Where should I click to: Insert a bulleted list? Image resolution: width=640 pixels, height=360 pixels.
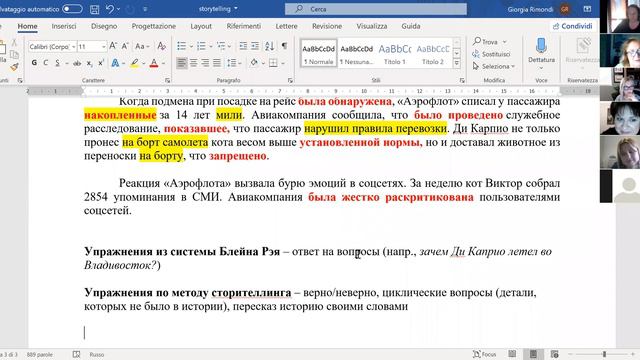[x=182, y=46]
